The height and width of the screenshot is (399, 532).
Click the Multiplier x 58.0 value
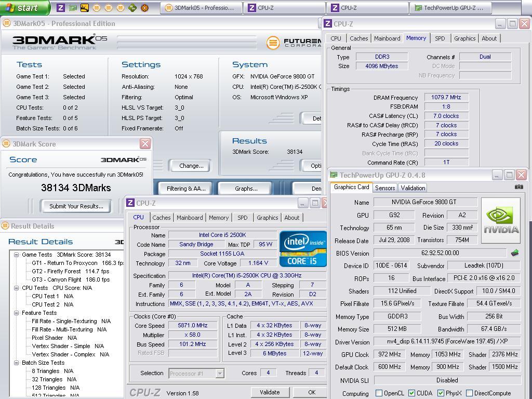[193, 335]
